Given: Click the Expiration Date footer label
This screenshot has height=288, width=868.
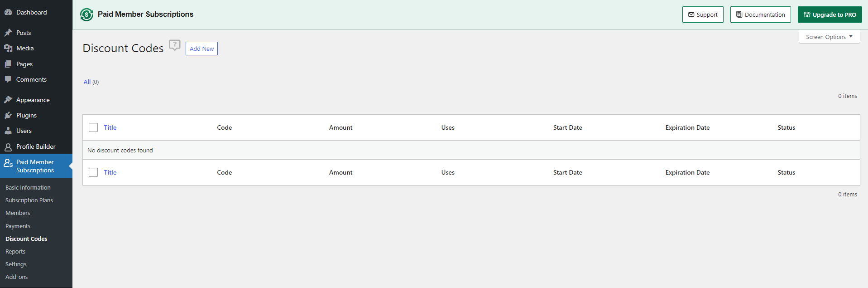Looking at the screenshot, I should click(x=687, y=172).
